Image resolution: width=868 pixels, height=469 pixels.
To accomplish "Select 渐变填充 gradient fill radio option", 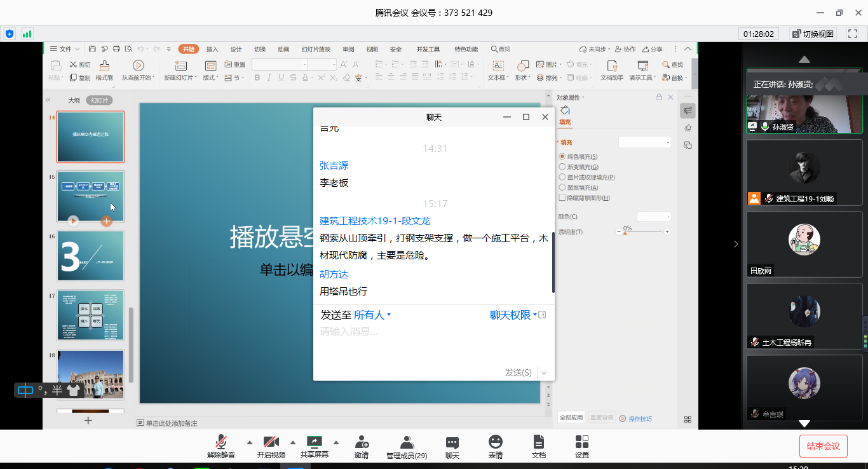I will pos(562,167).
